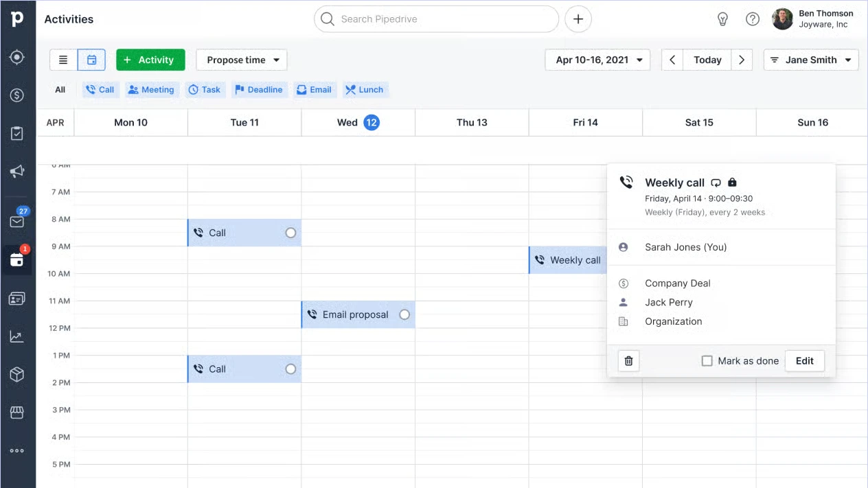Mark the 8 AM Tuesday Call done
Viewport: 868px width, 488px height.
point(290,233)
